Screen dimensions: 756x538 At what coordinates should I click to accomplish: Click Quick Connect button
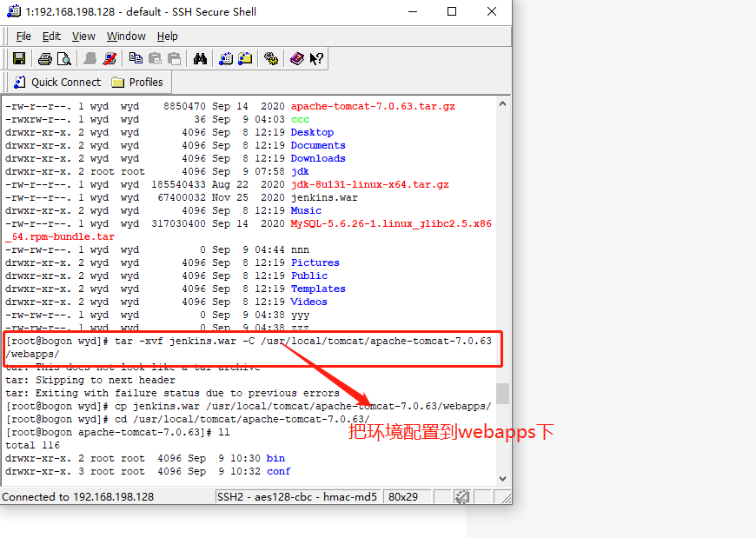57,83
